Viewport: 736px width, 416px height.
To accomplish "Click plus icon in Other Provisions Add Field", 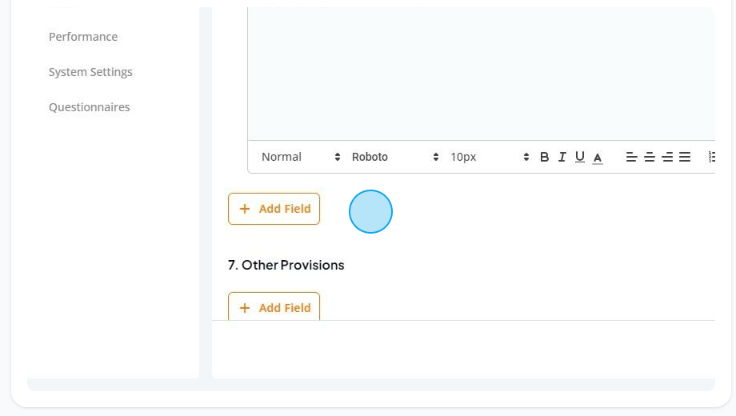I will coord(245,308).
